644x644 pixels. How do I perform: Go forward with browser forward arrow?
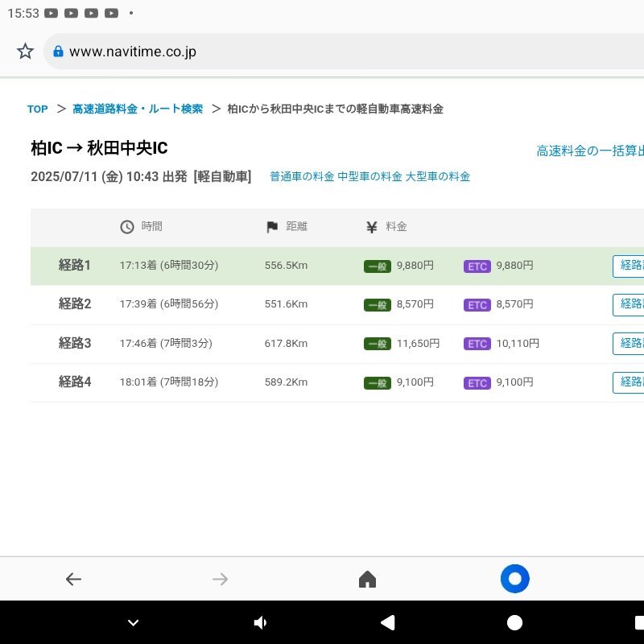coord(220,579)
